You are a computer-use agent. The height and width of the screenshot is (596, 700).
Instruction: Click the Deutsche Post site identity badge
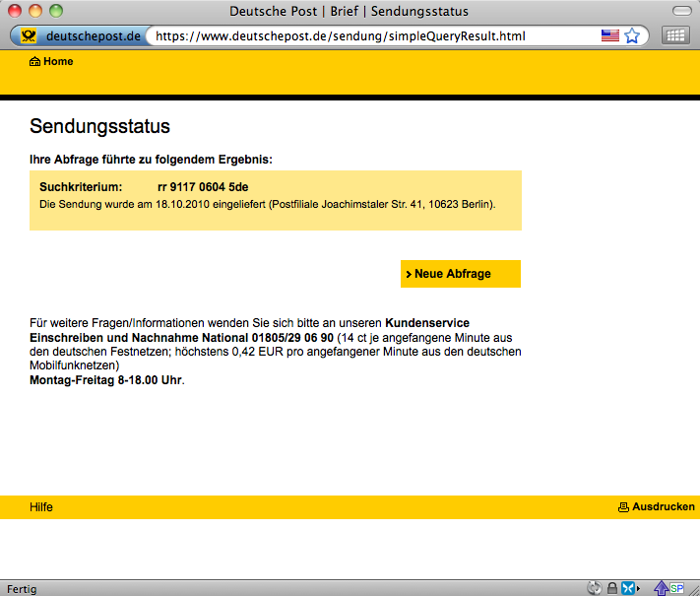81,35
